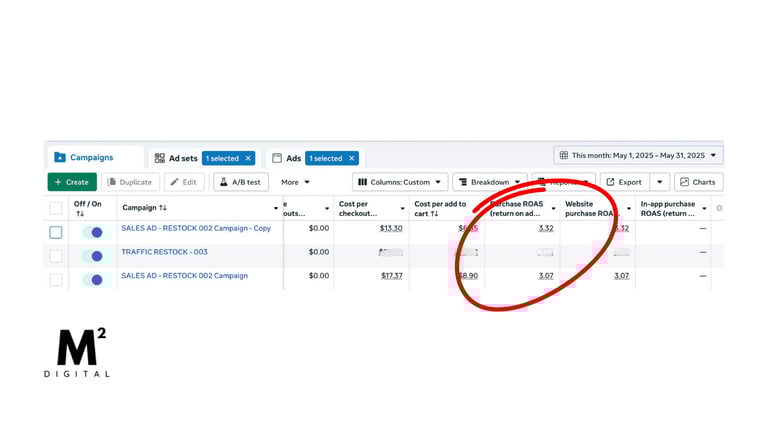The height and width of the screenshot is (431, 768).
Task: Open the Campaign column header dropdown
Action: pos(276,209)
